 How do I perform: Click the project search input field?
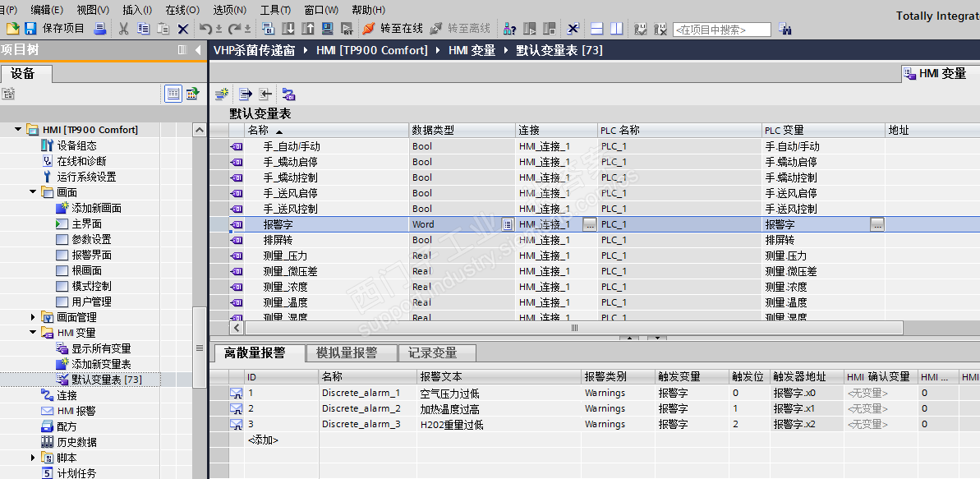point(722,30)
